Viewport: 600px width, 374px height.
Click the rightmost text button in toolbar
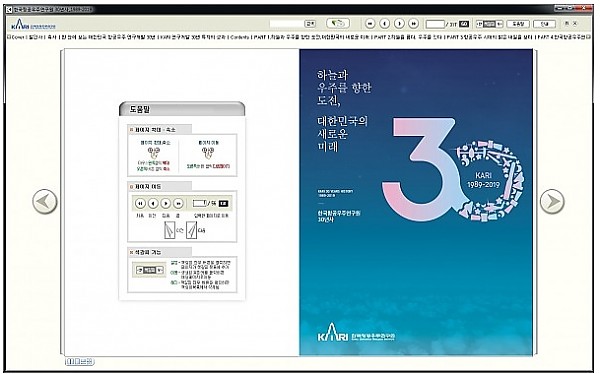tap(544, 24)
